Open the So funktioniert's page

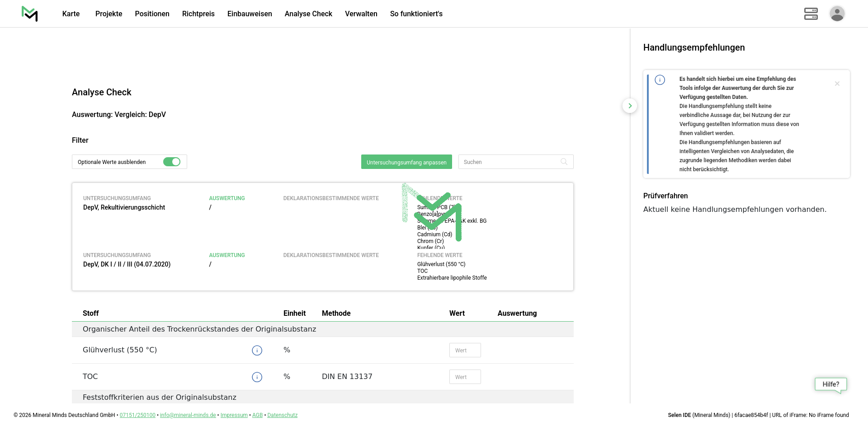click(x=416, y=14)
